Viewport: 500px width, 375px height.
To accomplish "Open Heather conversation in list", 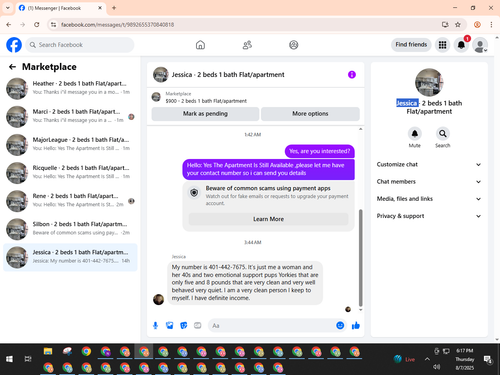I will coord(70,88).
